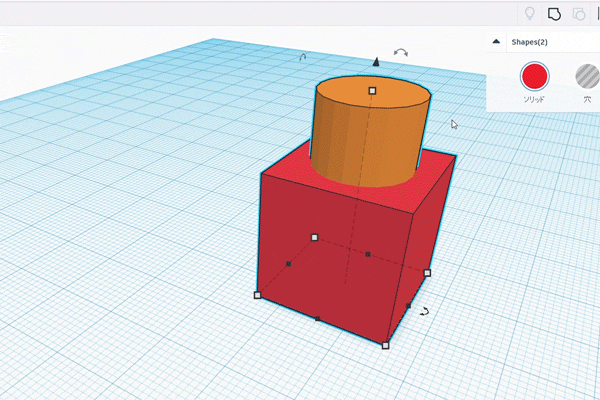Click the lightbulb Show All icon
Viewport: 600px width, 400px height.
tap(530, 14)
